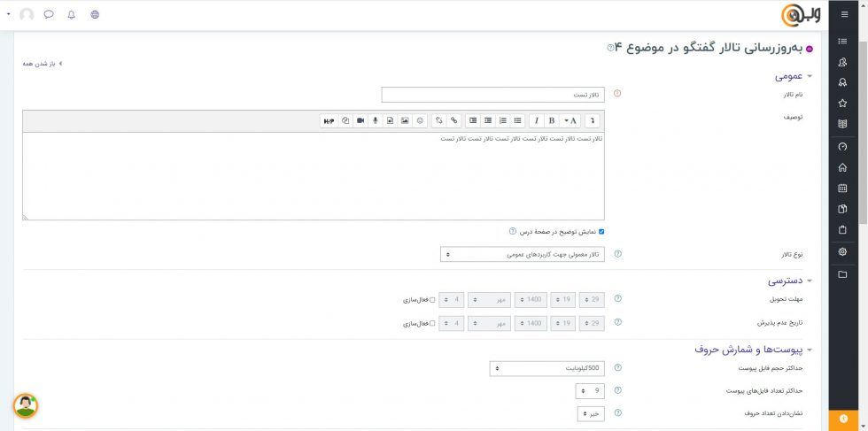Record audio with the microphone icon
Image resolution: width=868 pixels, height=431 pixels.
pyautogui.click(x=375, y=120)
